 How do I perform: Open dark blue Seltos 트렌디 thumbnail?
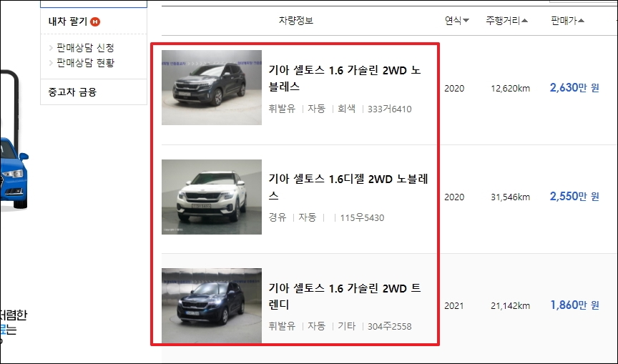[x=212, y=305]
